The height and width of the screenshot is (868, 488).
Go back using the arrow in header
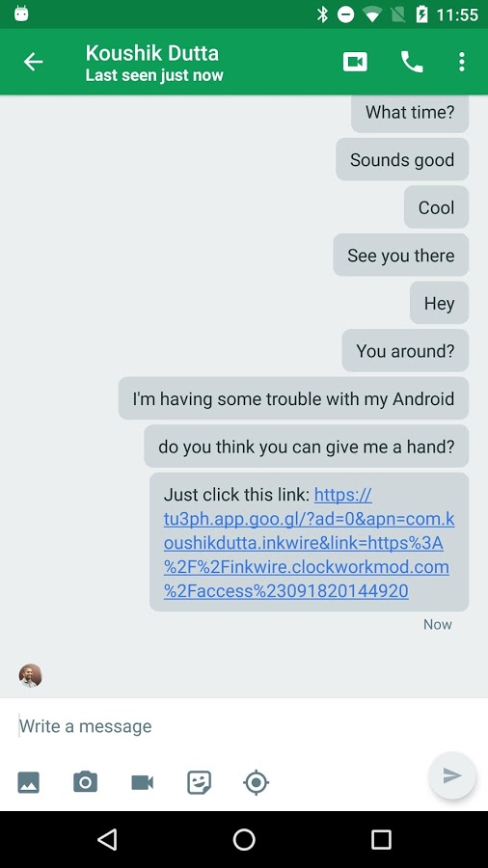[33, 62]
